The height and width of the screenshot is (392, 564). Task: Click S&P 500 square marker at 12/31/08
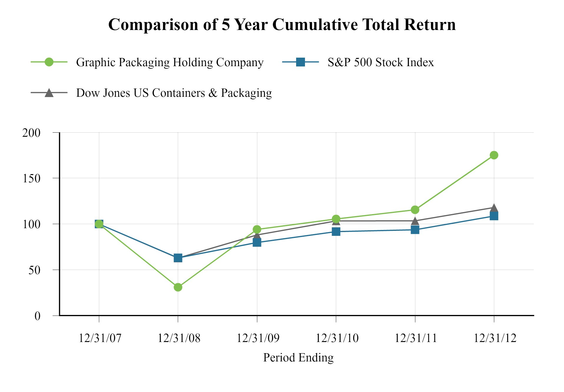(x=178, y=258)
